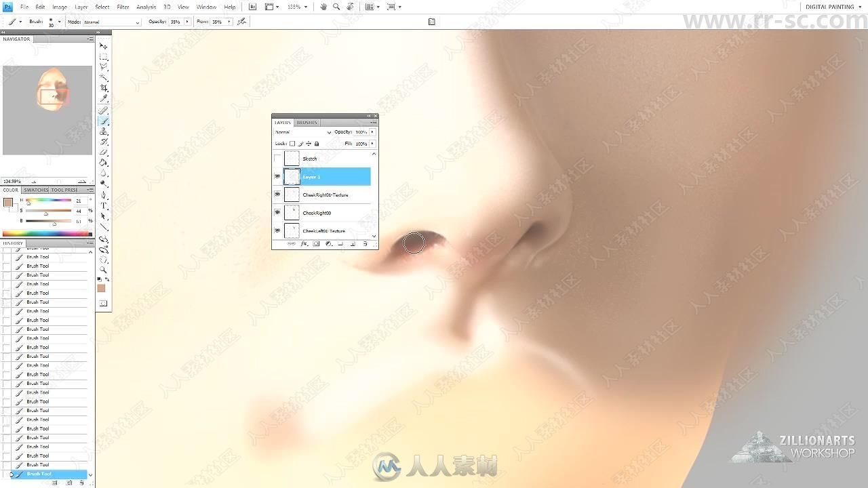Switch to the Swatches tab

(36, 190)
